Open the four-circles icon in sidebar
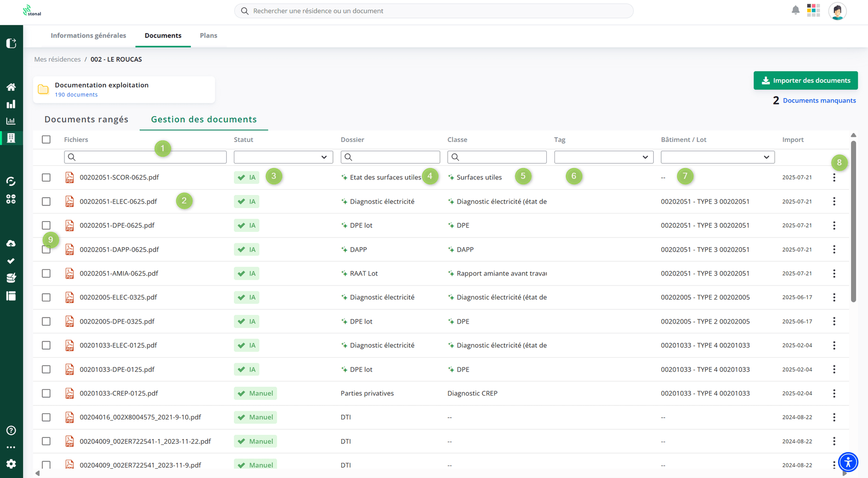This screenshot has height=478, width=868. (11, 199)
